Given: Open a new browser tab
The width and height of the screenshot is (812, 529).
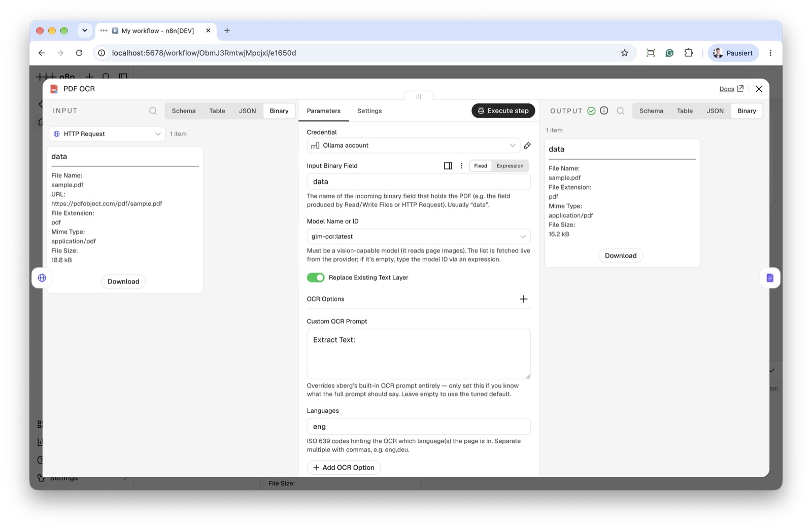Looking at the screenshot, I should [x=227, y=30].
